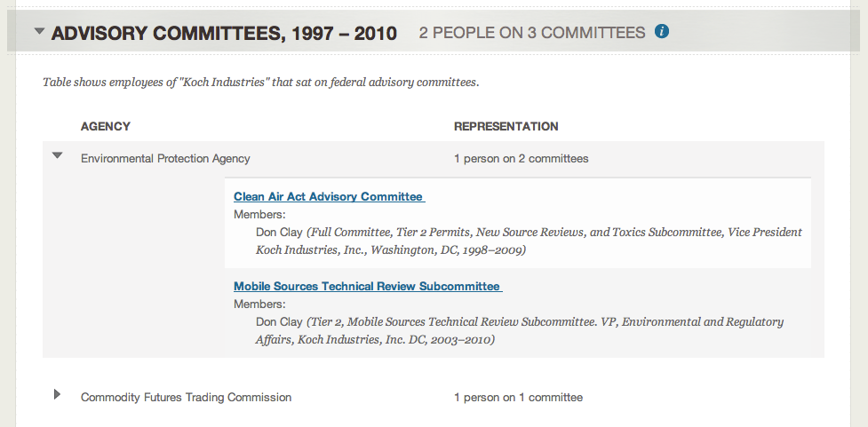
Task: Click the italic table description sentence
Action: tap(260, 83)
